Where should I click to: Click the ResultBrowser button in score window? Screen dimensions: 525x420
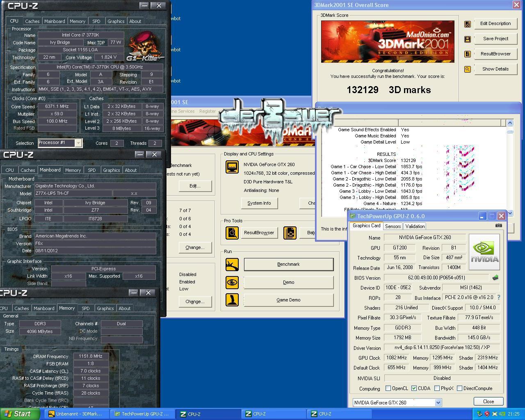click(495, 54)
